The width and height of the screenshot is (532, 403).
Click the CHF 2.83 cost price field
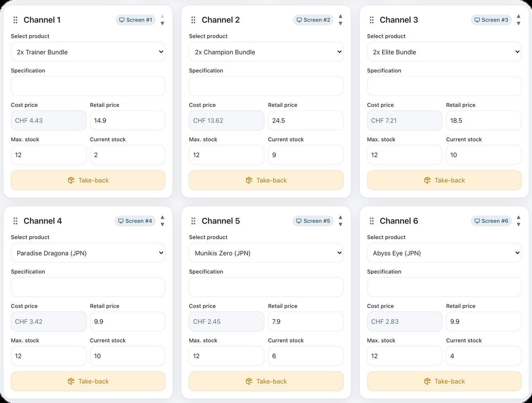405,321
